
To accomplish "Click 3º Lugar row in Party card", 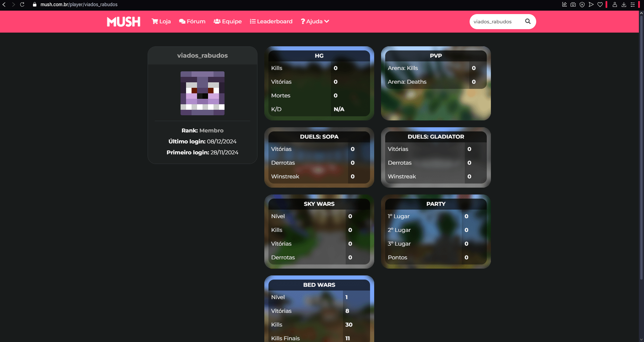I will [x=436, y=244].
